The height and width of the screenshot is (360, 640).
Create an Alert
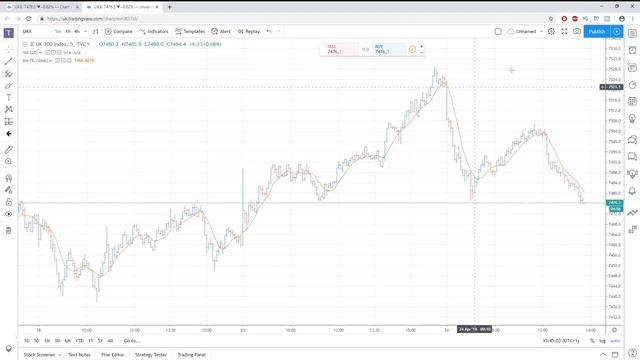(221, 31)
